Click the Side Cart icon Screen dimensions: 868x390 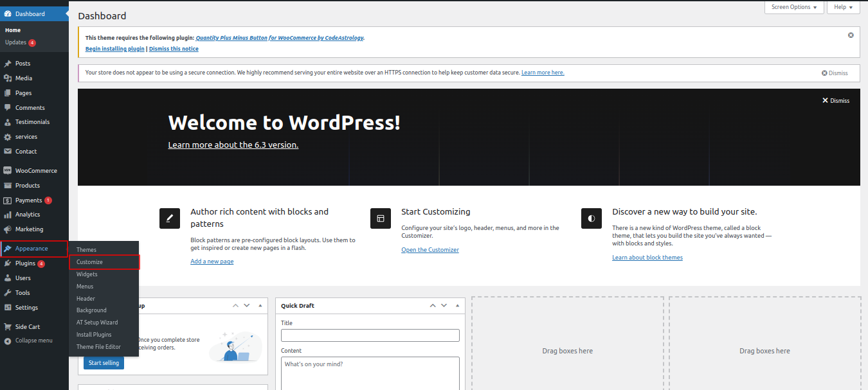click(8, 327)
